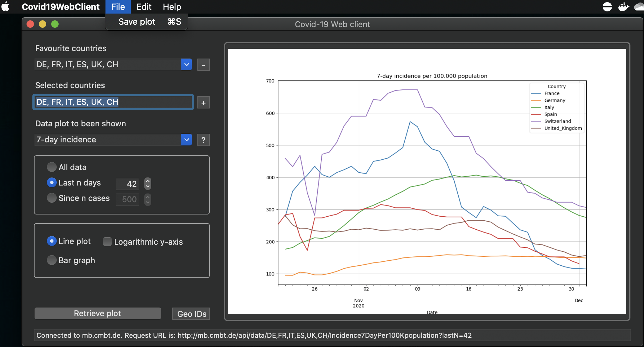Click the circle status icon in menu bar
The width and height of the screenshot is (644, 347).
pos(607,6)
